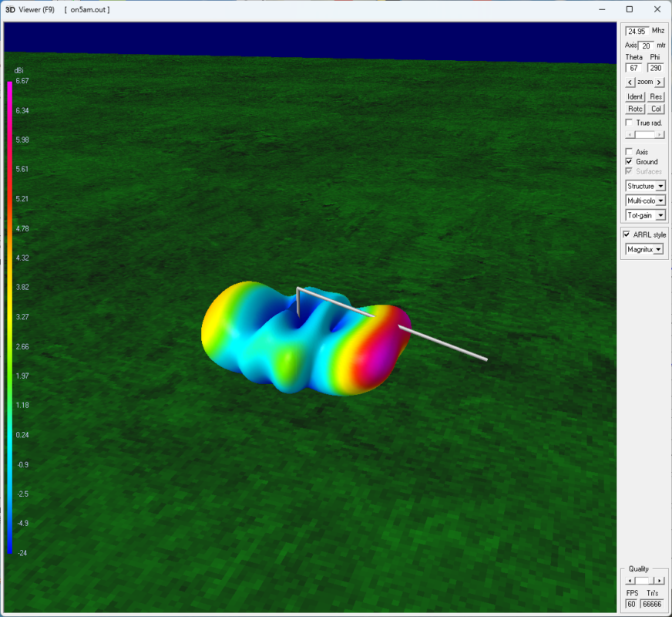
Task: Open the Magnitude dropdown
Action: 644,250
